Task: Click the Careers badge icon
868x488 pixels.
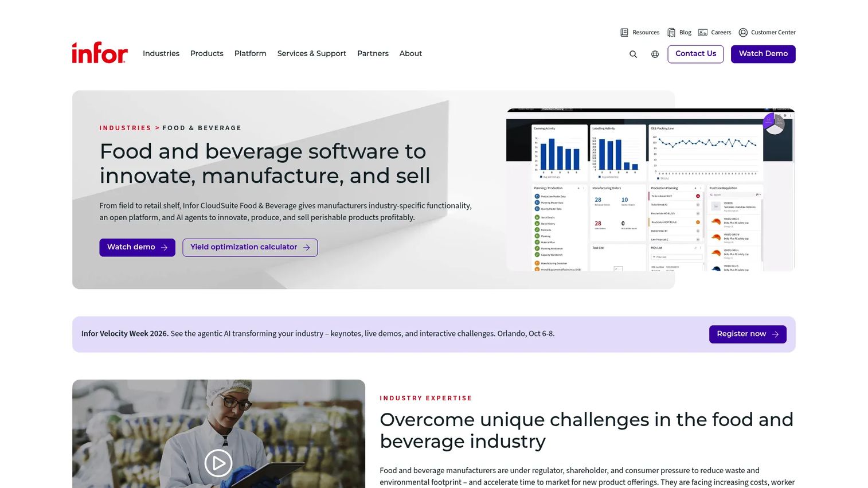Action: coord(703,32)
